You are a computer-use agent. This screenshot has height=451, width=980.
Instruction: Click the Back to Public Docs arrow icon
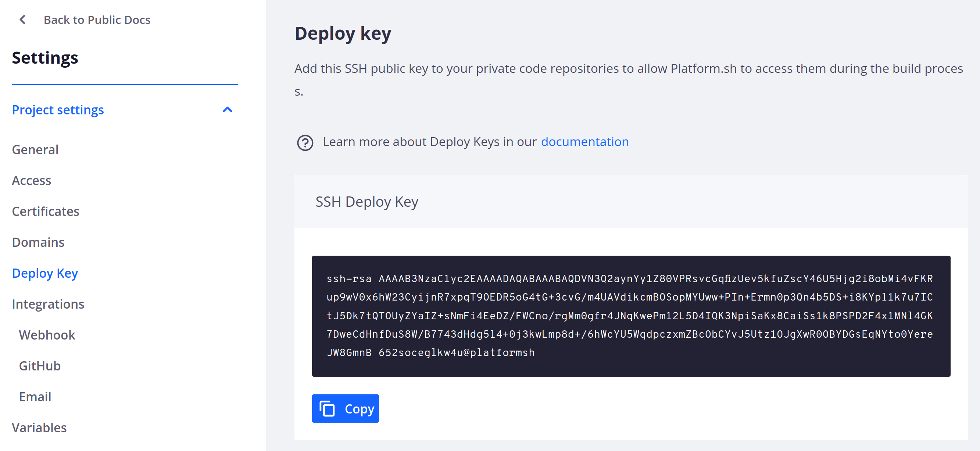(x=21, y=19)
